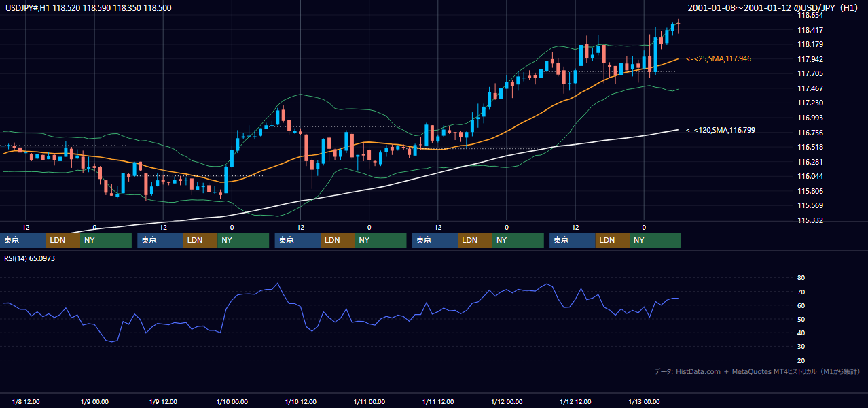Click the RSI(14) 65.0973 indicator label
This screenshot has width=868, height=408.
click(29, 258)
